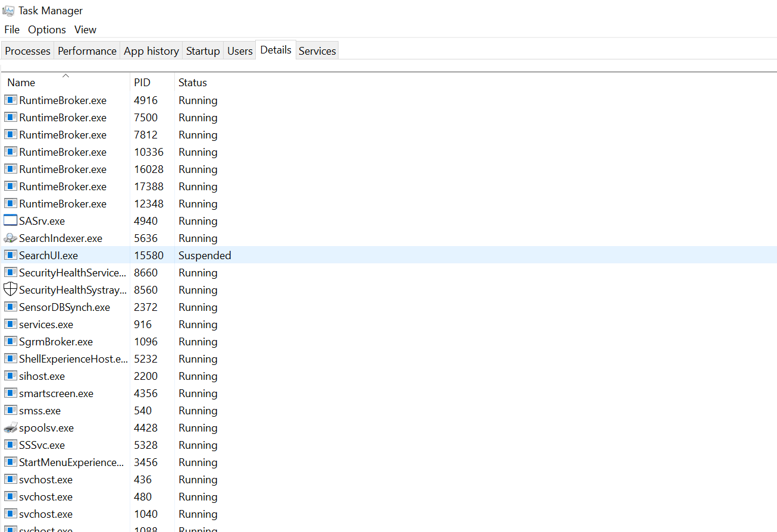Click the smss.exe icon

click(11, 410)
